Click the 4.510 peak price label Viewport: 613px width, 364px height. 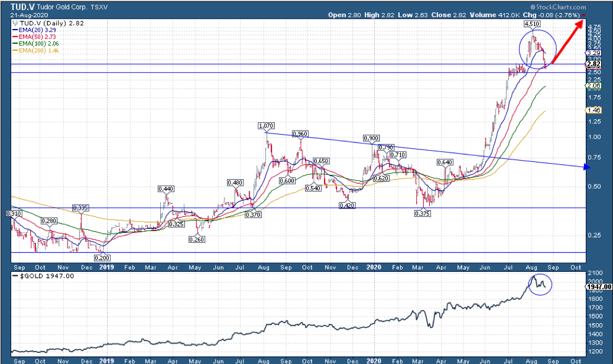pos(531,24)
